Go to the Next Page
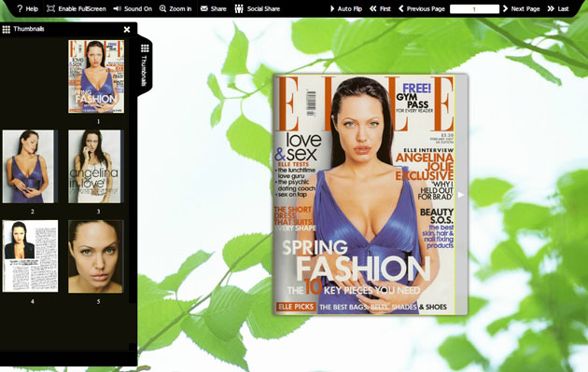 521,8
